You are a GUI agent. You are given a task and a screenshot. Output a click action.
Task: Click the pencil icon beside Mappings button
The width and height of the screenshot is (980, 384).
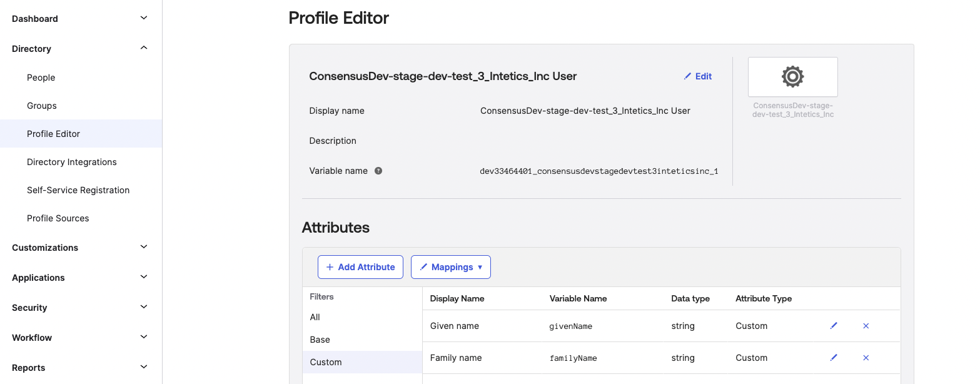pos(425,266)
